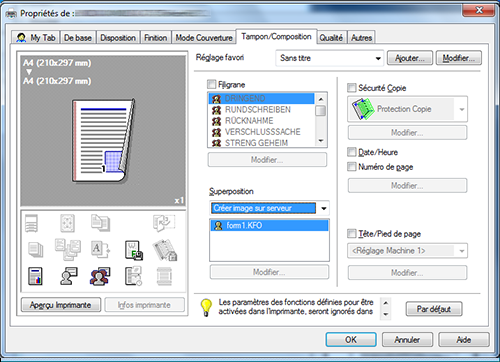Click the Ajouter... button
The image size is (500, 362).
[x=410, y=58]
